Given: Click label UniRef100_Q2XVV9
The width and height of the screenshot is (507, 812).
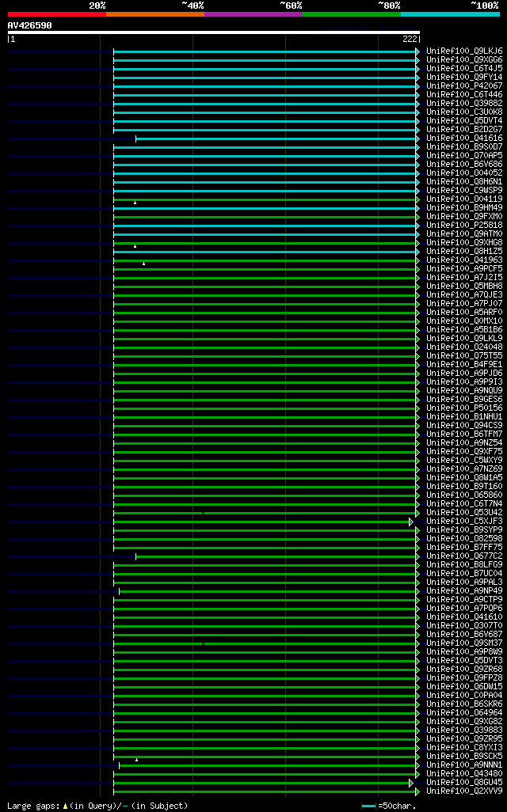Looking at the screenshot, I should point(464,791).
